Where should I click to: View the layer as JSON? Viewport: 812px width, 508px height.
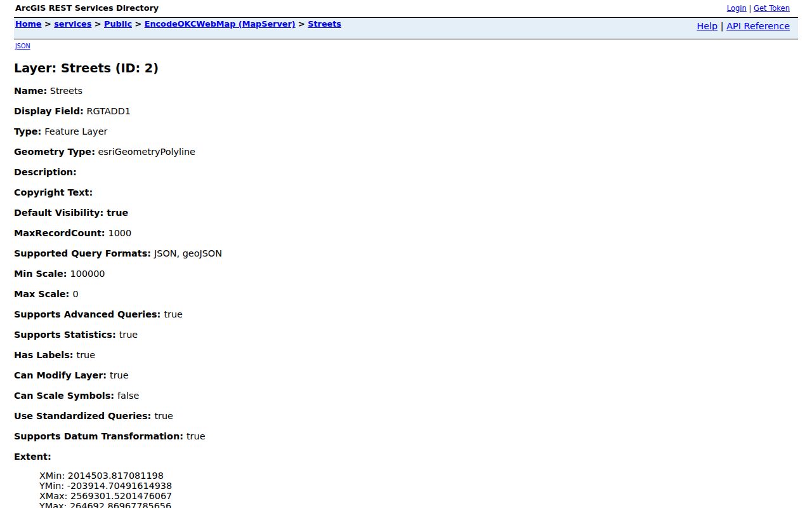pyautogui.click(x=22, y=46)
